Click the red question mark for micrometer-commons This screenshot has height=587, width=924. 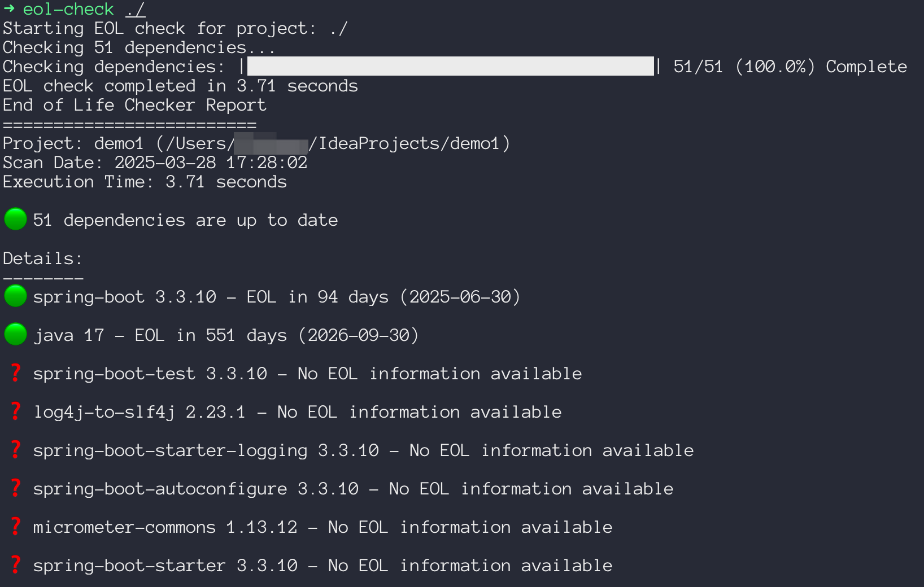(16, 526)
